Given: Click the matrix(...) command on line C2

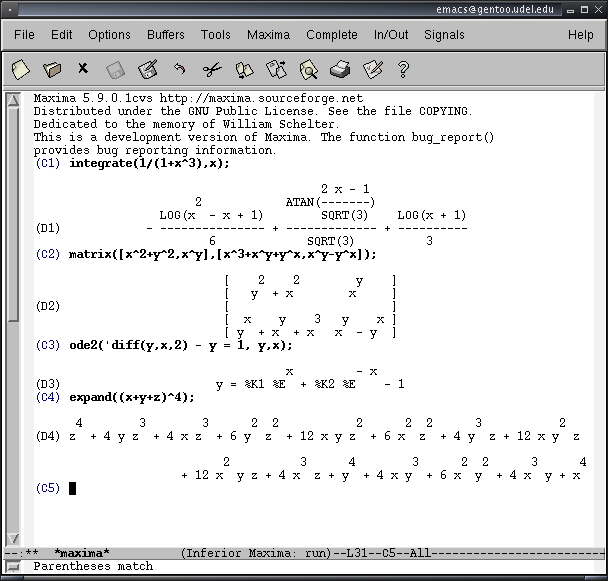Looking at the screenshot, I should 223,254.
